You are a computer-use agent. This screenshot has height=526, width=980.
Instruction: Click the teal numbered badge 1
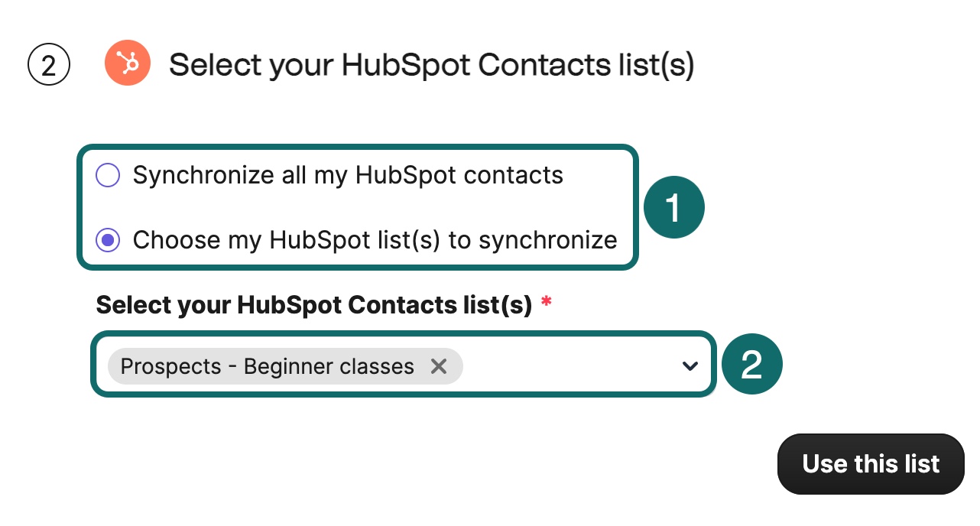[673, 206]
